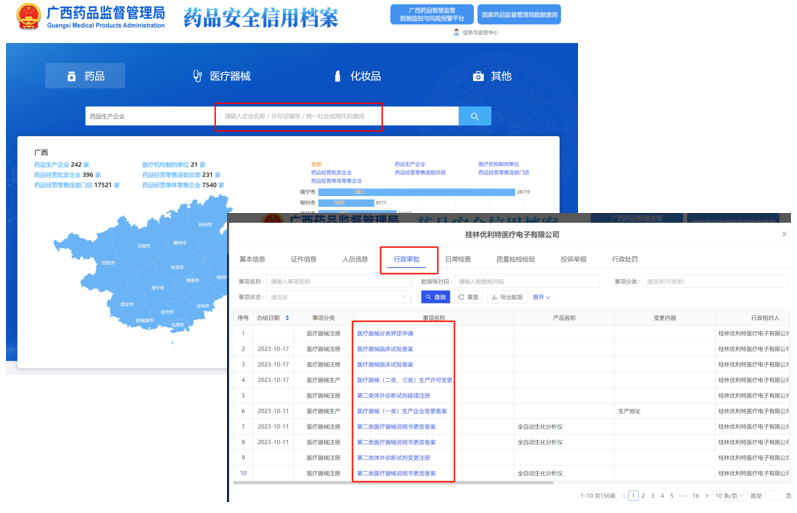Open the 10条/页 page size dropdown
Image resolution: width=797 pixels, height=513 pixels.
(729, 495)
